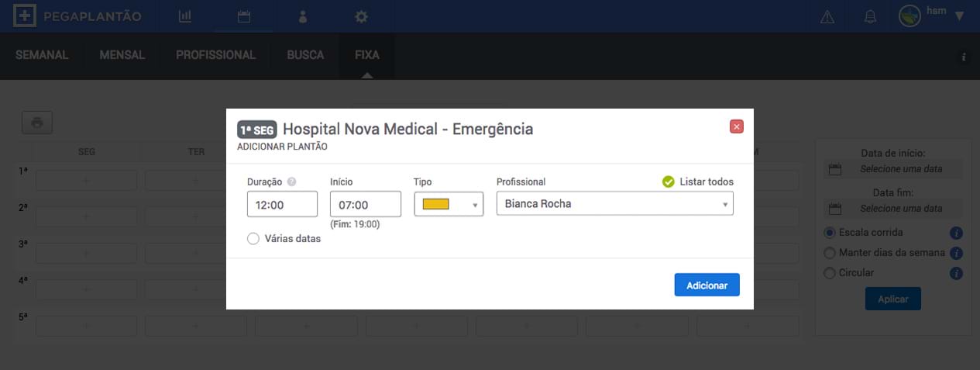Toggle the Listar todos checkbox
Screen dimensions: 980x370
click(x=669, y=182)
